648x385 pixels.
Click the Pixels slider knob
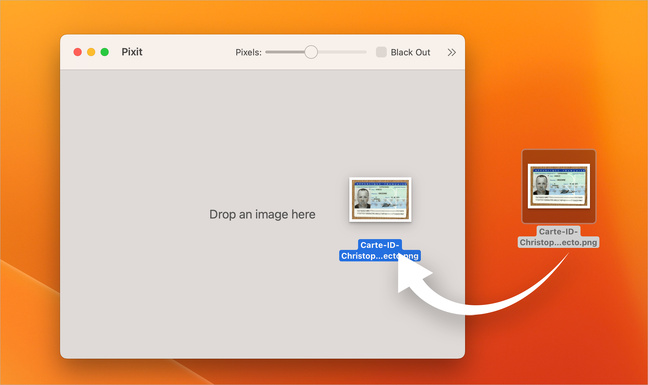[x=311, y=52]
